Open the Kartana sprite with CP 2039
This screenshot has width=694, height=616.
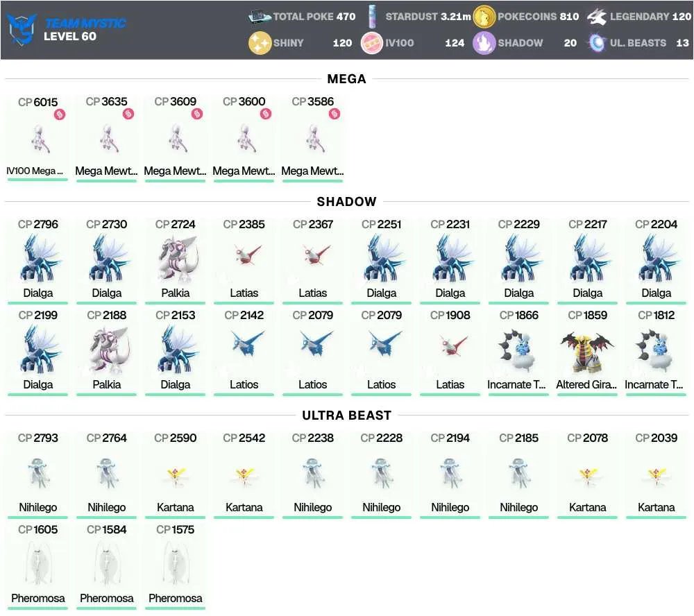(657, 476)
